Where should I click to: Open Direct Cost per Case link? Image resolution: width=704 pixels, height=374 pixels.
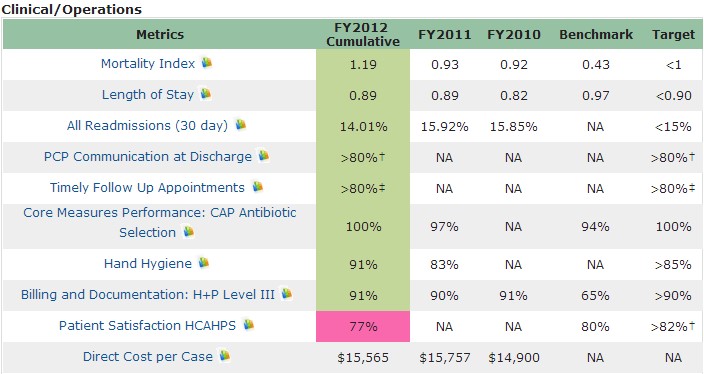pos(148,356)
